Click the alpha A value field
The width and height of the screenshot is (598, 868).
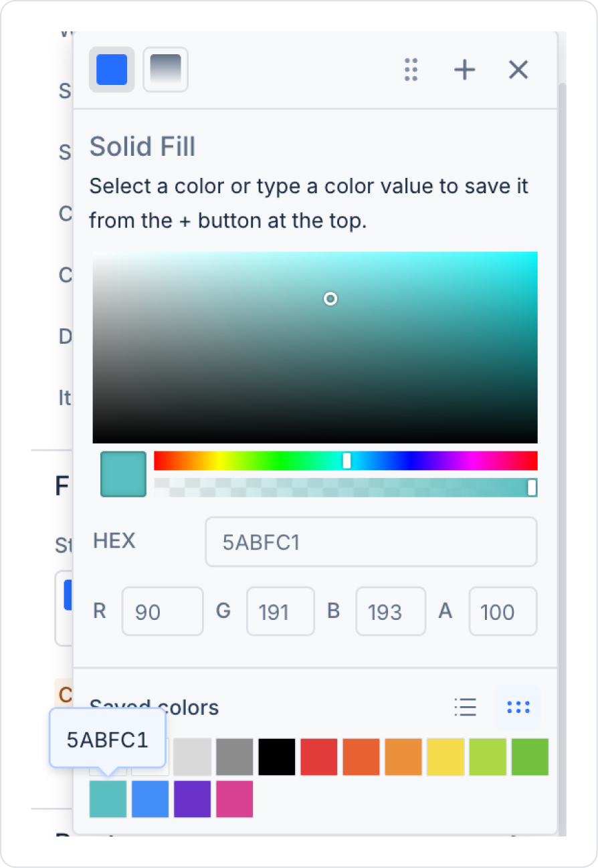click(x=502, y=611)
